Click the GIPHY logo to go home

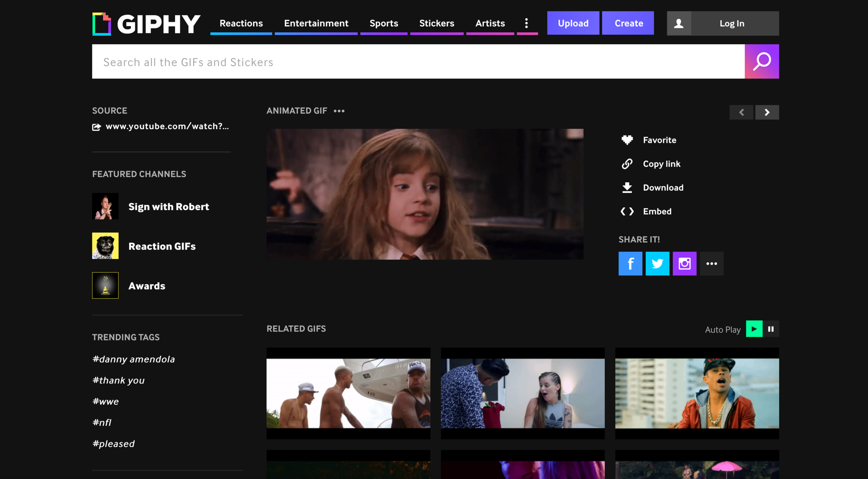(146, 24)
